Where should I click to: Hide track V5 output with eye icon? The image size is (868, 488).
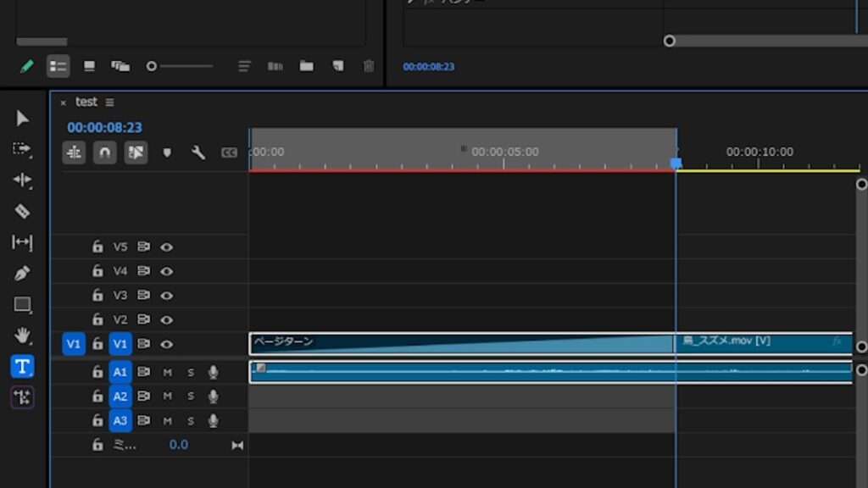click(167, 247)
